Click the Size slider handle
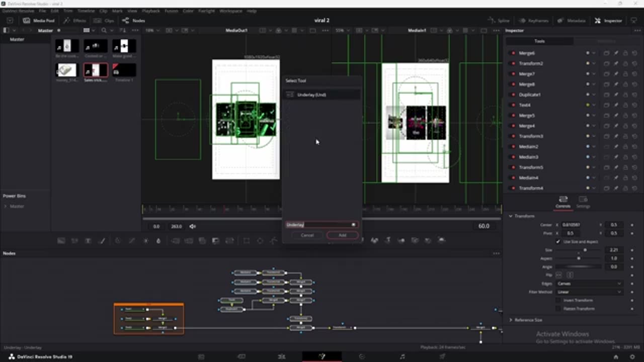The width and height of the screenshot is (644, 362). point(585,250)
